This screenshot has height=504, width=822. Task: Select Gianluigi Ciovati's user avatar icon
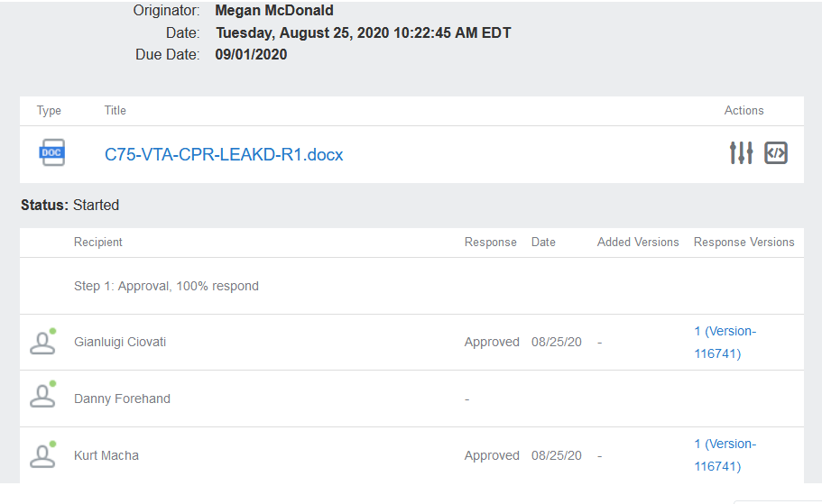point(43,342)
